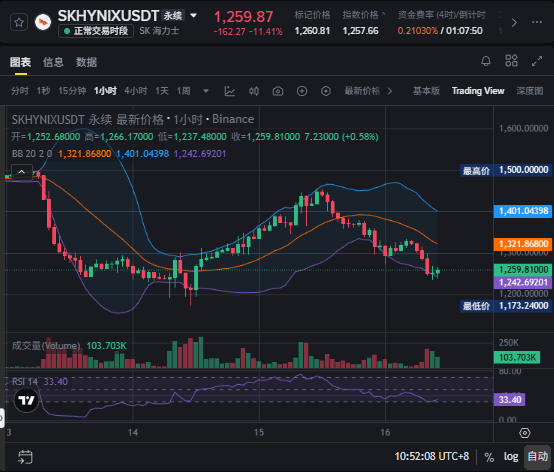Click the 正常交易时段 trading session badge

coord(96,31)
